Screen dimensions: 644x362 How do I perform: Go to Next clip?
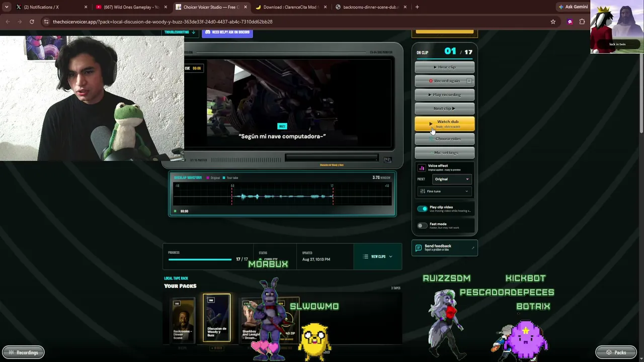click(444, 108)
